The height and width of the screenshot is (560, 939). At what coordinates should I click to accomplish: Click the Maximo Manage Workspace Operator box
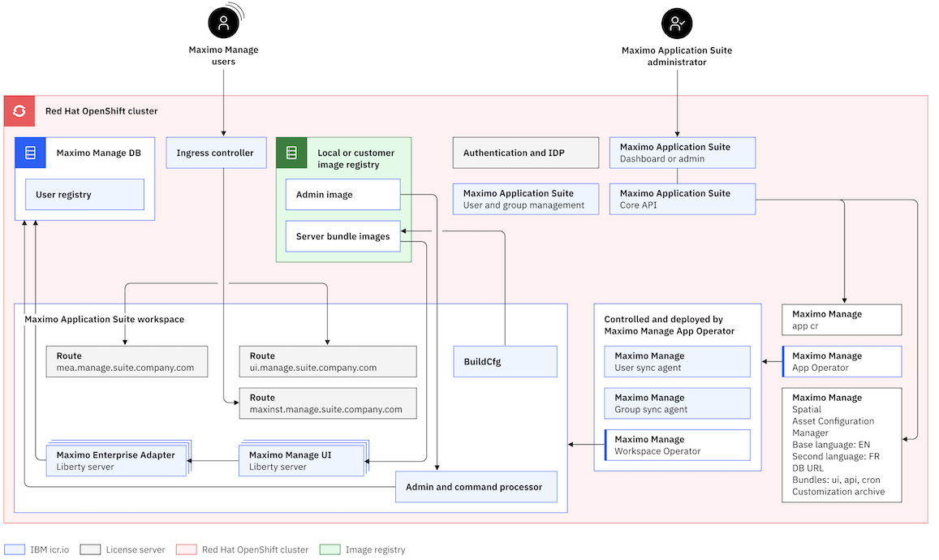(x=678, y=445)
